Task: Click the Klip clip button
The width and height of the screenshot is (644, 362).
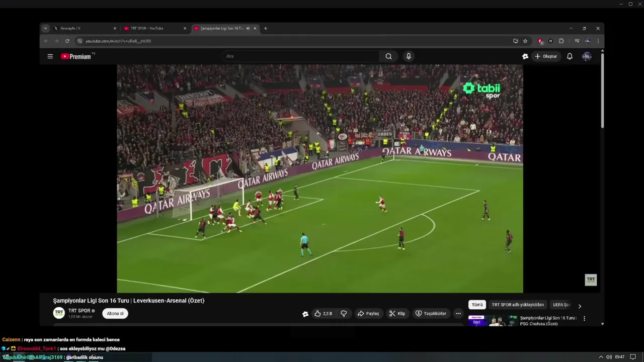Action: click(x=397, y=313)
